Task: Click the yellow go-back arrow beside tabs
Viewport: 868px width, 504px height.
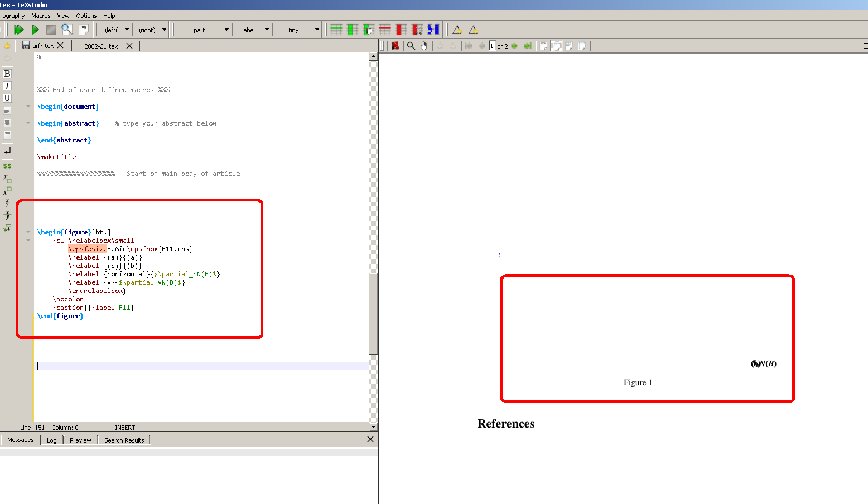Action: pos(7,46)
